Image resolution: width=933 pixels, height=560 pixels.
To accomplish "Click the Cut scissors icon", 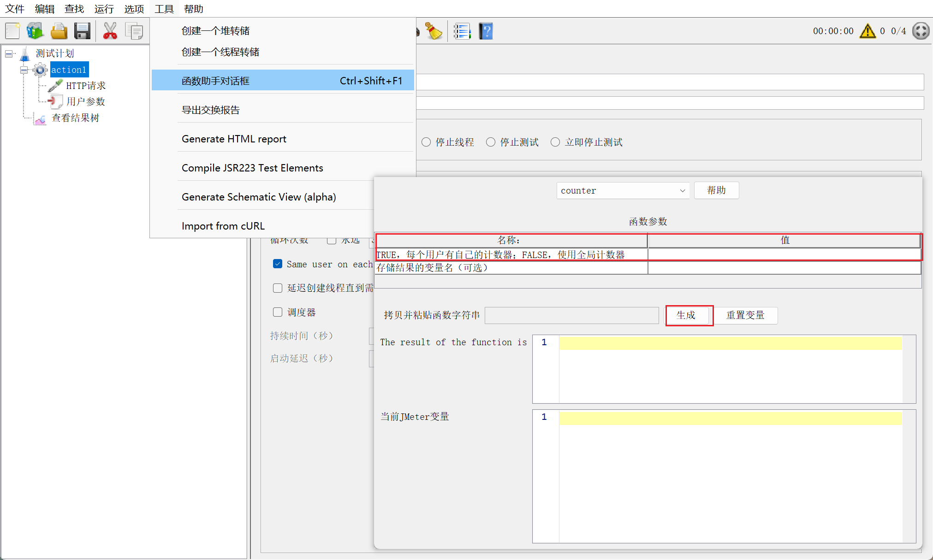I will [x=110, y=31].
